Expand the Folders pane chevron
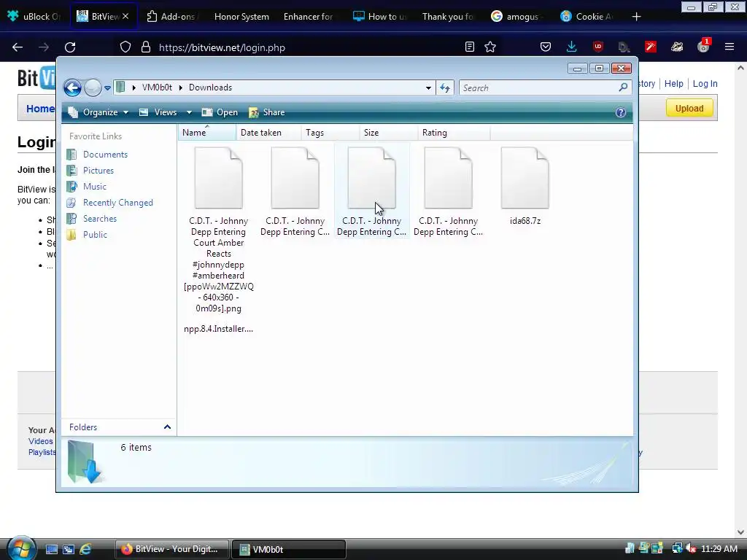The width and height of the screenshot is (747, 560). click(x=167, y=427)
